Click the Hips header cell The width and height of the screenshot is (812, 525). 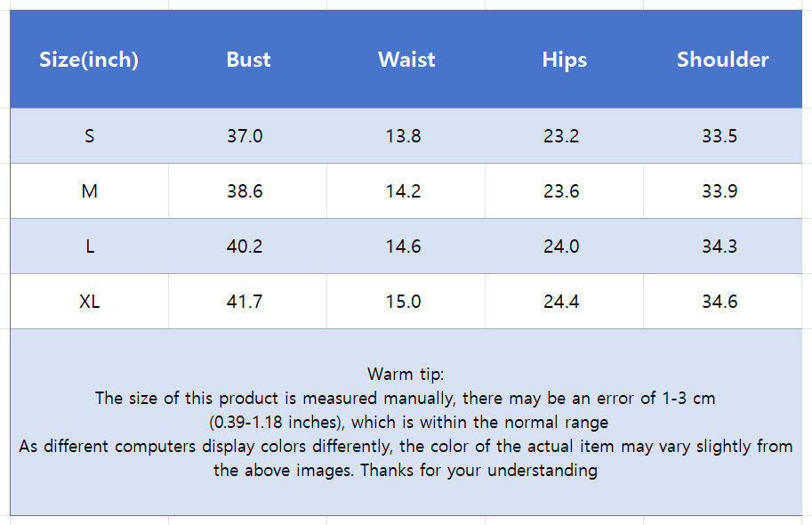click(x=564, y=60)
